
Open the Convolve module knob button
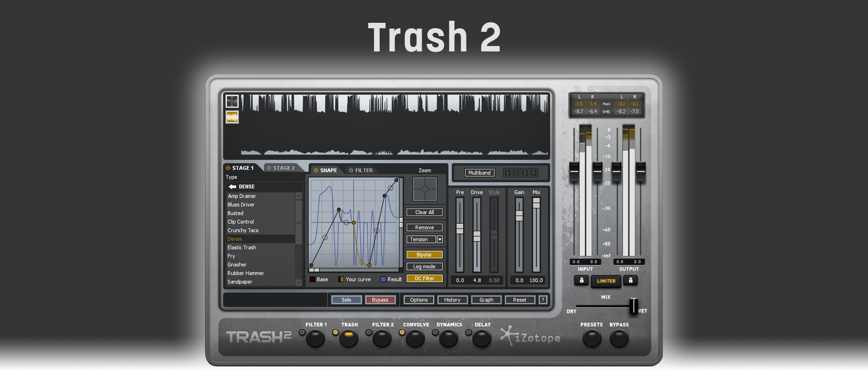(415, 339)
